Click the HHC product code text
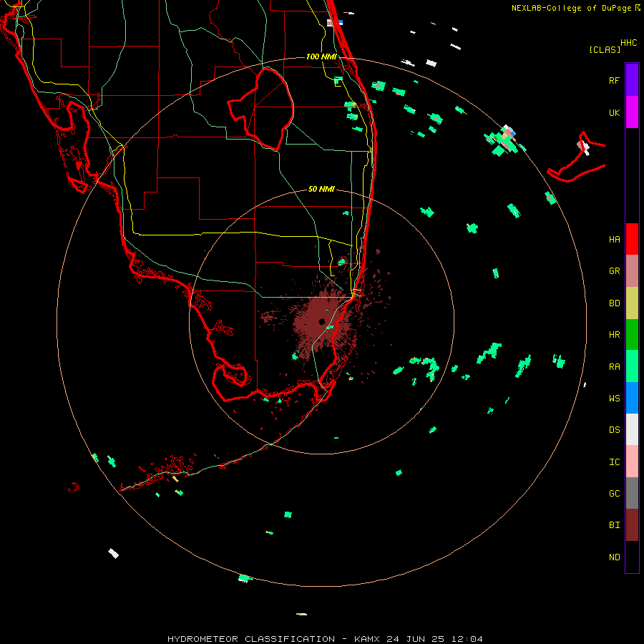 coord(629,43)
